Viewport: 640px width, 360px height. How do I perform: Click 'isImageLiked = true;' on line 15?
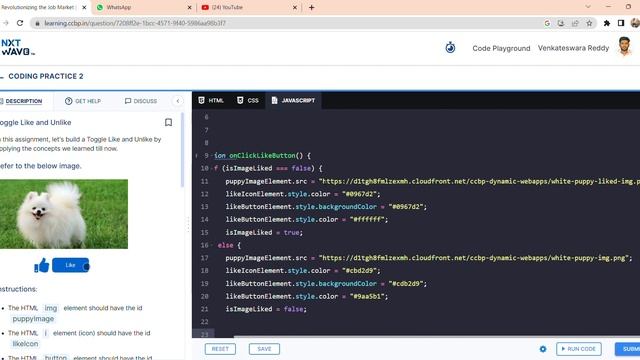tap(264, 232)
